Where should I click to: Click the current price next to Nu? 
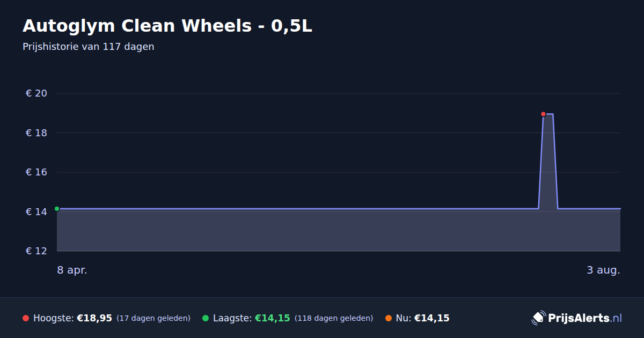[431, 318]
